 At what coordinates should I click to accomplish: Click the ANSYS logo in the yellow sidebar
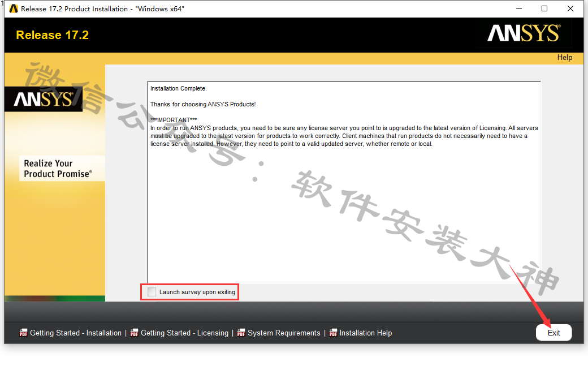[x=44, y=99]
